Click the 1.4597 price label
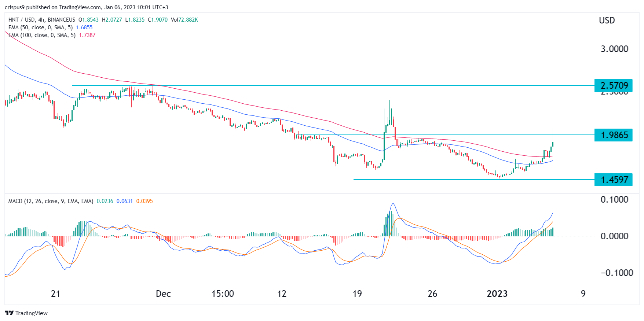 click(614, 180)
